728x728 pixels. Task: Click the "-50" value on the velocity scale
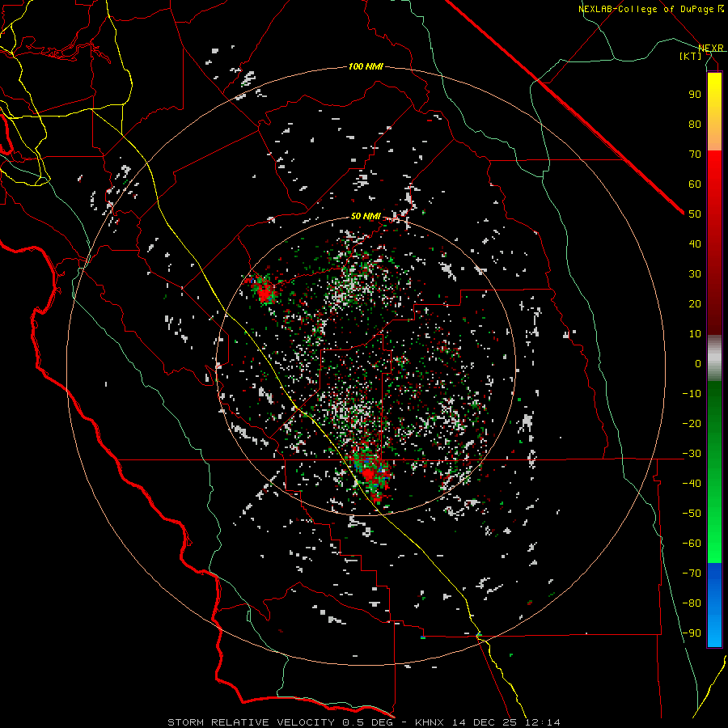point(692,514)
